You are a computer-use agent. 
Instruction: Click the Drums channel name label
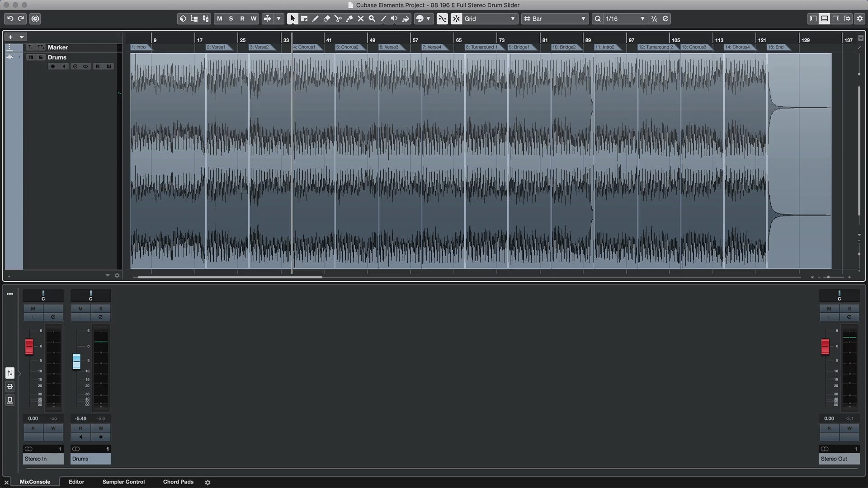pos(90,459)
